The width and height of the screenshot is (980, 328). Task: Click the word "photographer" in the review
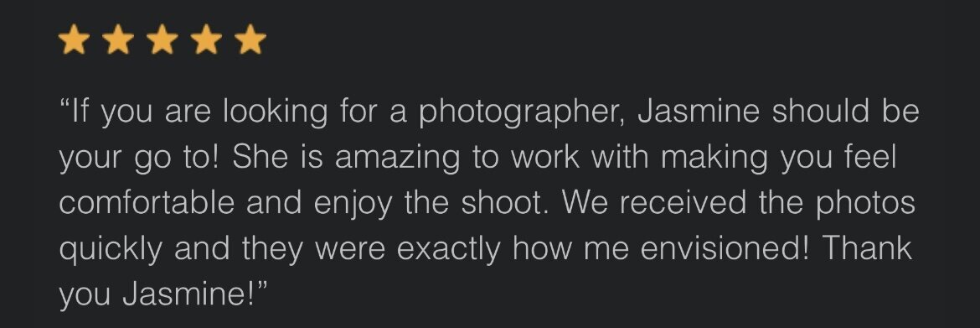pyautogui.click(x=523, y=112)
